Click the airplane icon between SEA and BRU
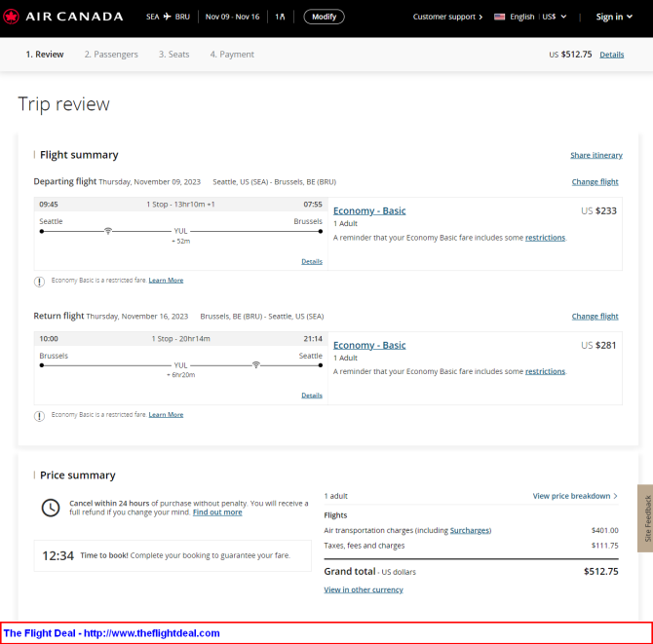The height and width of the screenshot is (644, 653). [167, 17]
